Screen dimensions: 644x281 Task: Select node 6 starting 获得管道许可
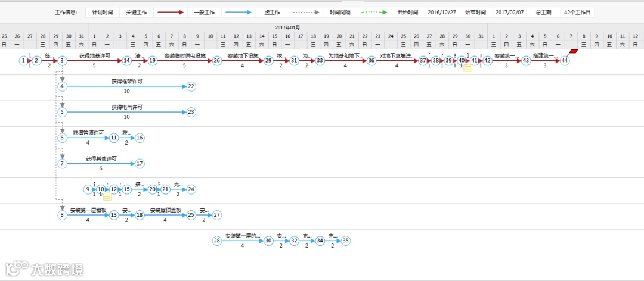(x=62, y=138)
